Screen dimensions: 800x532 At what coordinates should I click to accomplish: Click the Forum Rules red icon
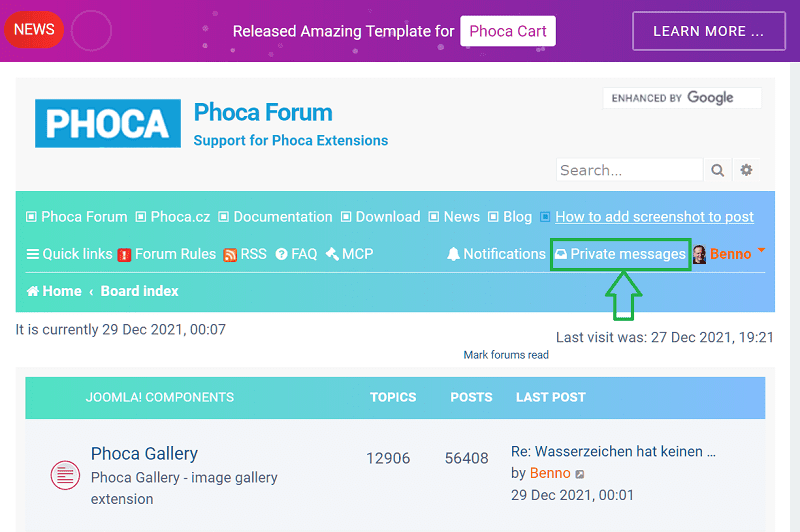coord(125,255)
